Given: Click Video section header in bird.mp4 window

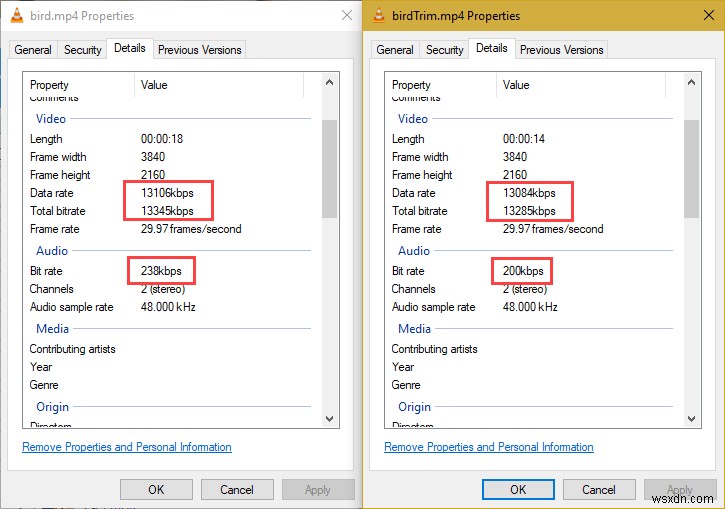Looking at the screenshot, I should pos(51,119).
